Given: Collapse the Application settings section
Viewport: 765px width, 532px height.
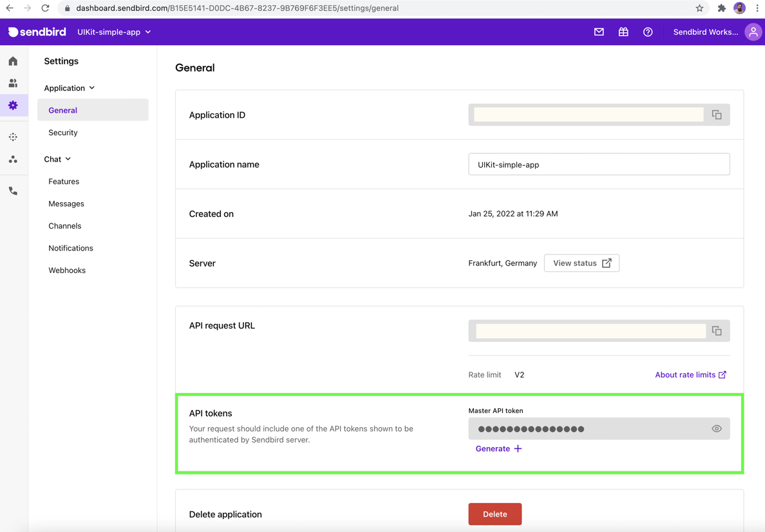Looking at the screenshot, I should (70, 88).
